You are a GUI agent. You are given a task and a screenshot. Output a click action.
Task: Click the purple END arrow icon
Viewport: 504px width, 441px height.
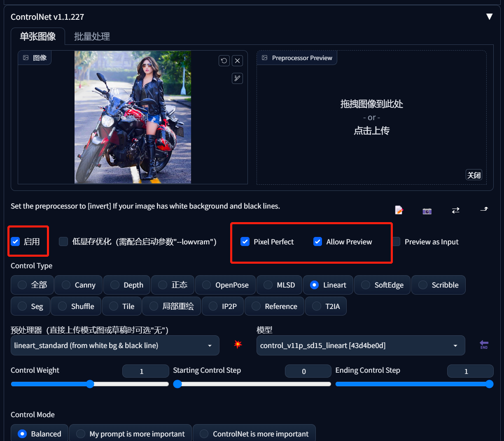pyautogui.click(x=484, y=345)
